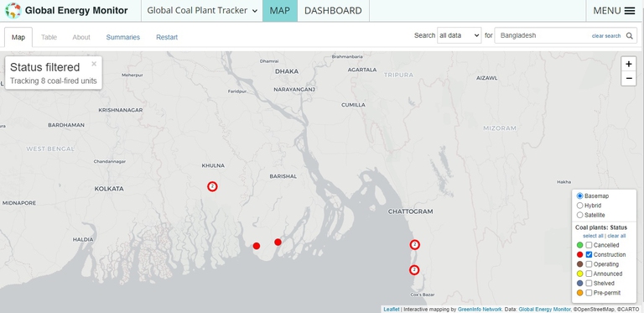644x313 pixels.
Task: Click the search magnifying glass icon
Action: 629,36
